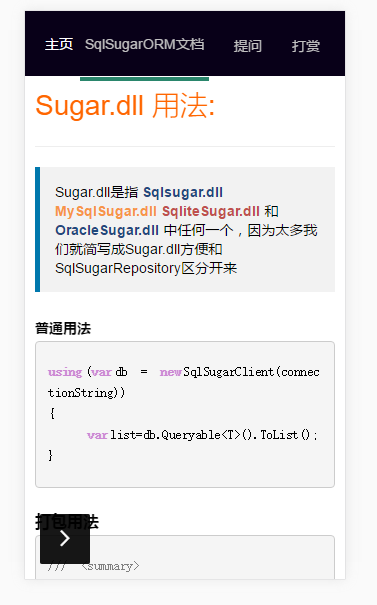Click the red SqliteSugar.dll text
Screen dimensions: 377x605
click(211, 211)
